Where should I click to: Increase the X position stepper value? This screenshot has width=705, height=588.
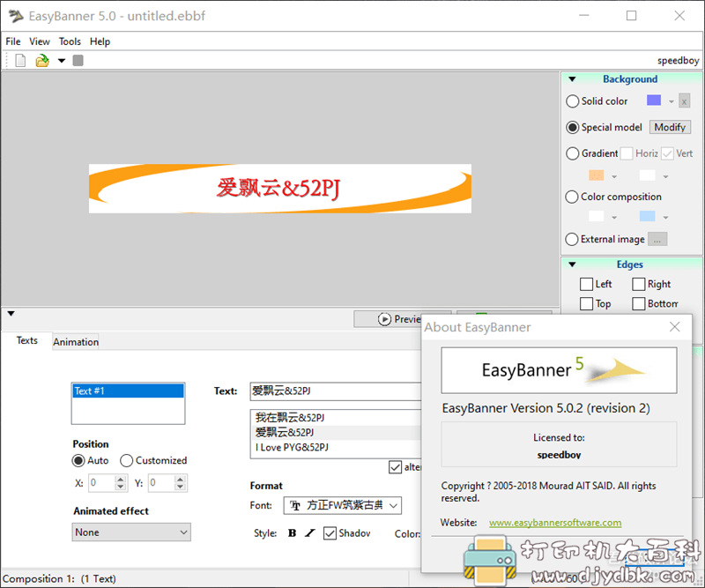[x=121, y=480]
